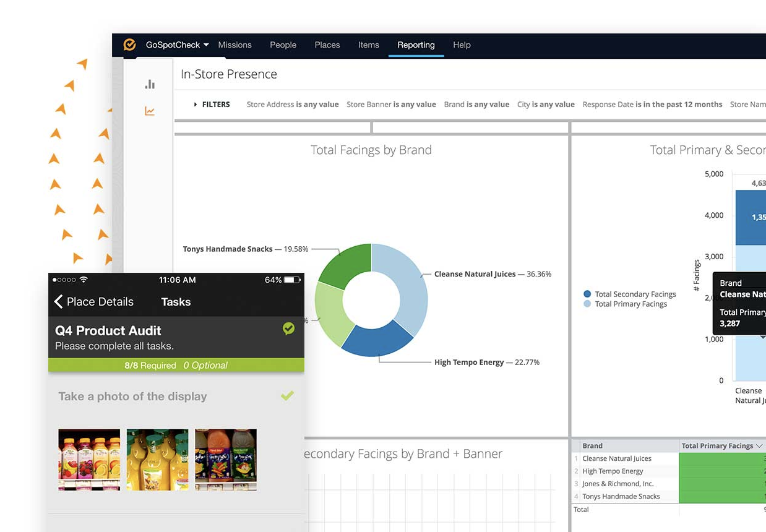Image resolution: width=766 pixels, height=532 pixels.
Task: Select the Cleanse Natural Juices table row
Action: (x=669, y=458)
